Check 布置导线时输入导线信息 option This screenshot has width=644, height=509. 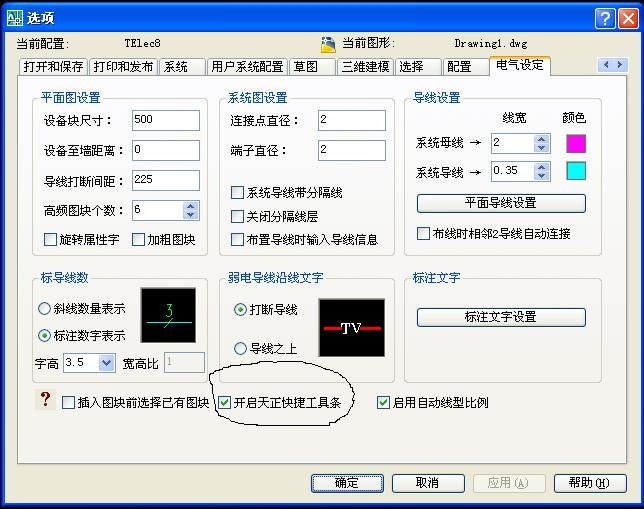pos(237,240)
